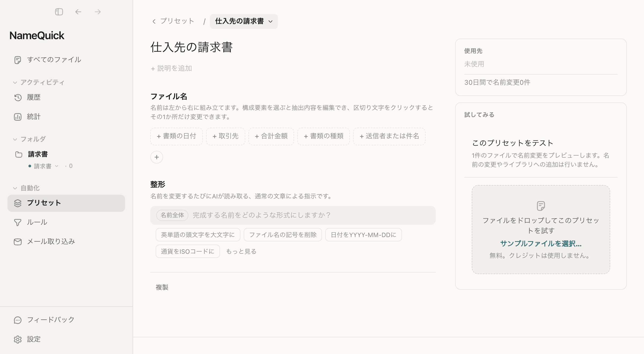The image size is (644, 354).
Task: Add the 書類の日付 component
Action: tap(177, 136)
